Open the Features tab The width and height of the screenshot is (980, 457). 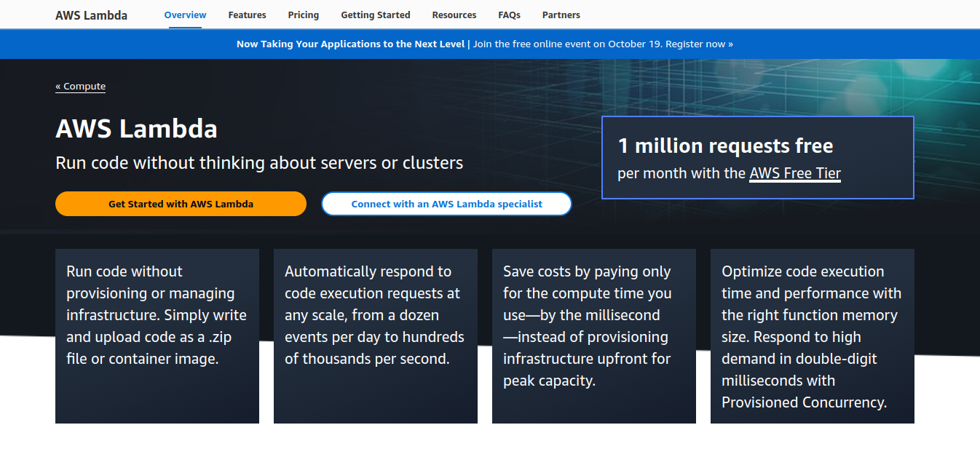[x=247, y=15]
